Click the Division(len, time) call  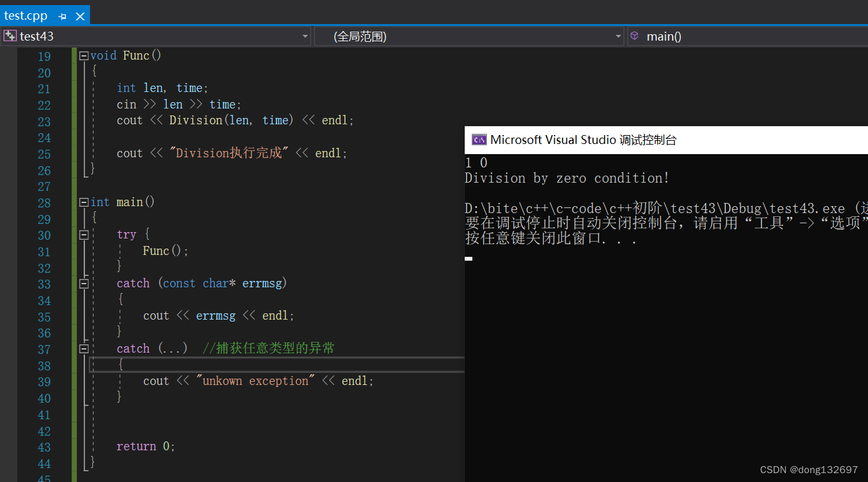[231, 120]
